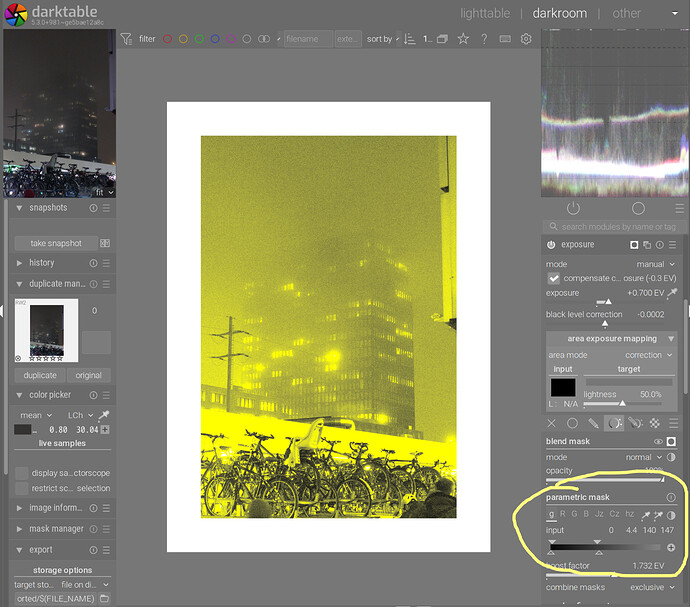Switch to the lighttable view
The height and width of the screenshot is (607, 690).
click(x=484, y=13)
